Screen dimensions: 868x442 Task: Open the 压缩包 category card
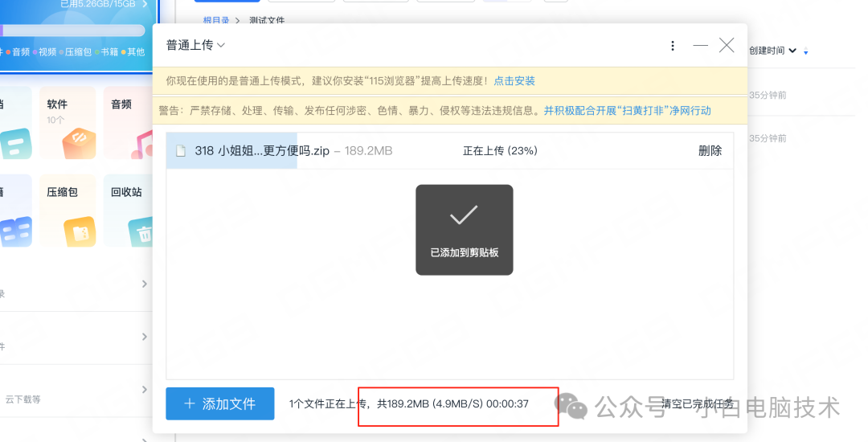click(68, 211)
